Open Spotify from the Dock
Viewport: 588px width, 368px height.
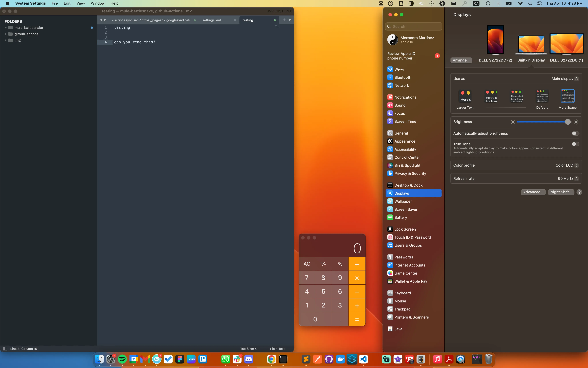click(122, 359)
